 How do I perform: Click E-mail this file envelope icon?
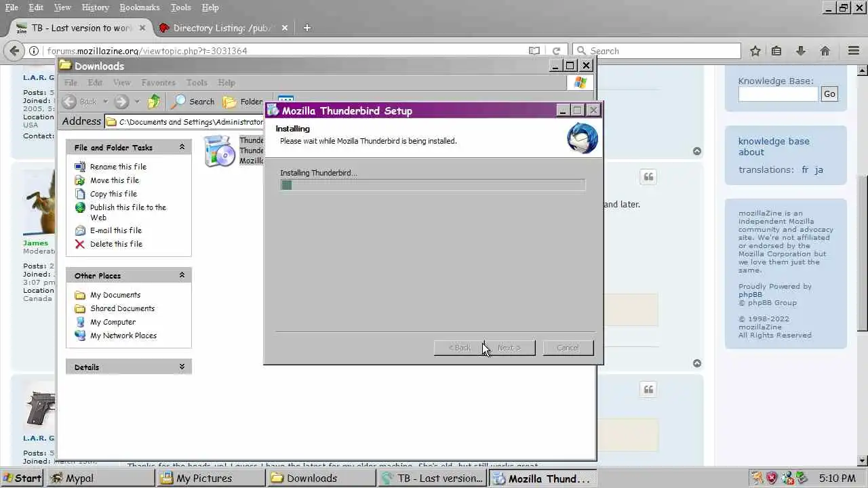tap(80, 230)
